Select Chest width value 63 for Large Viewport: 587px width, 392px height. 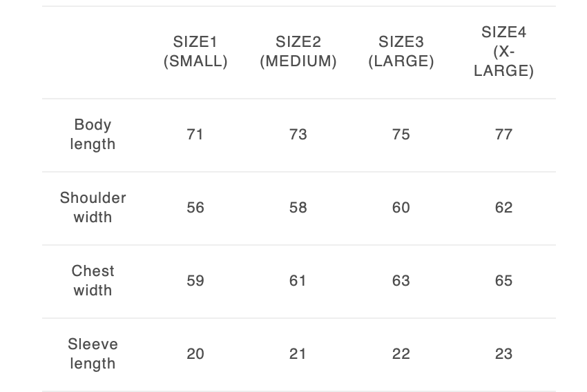[401, 281]
